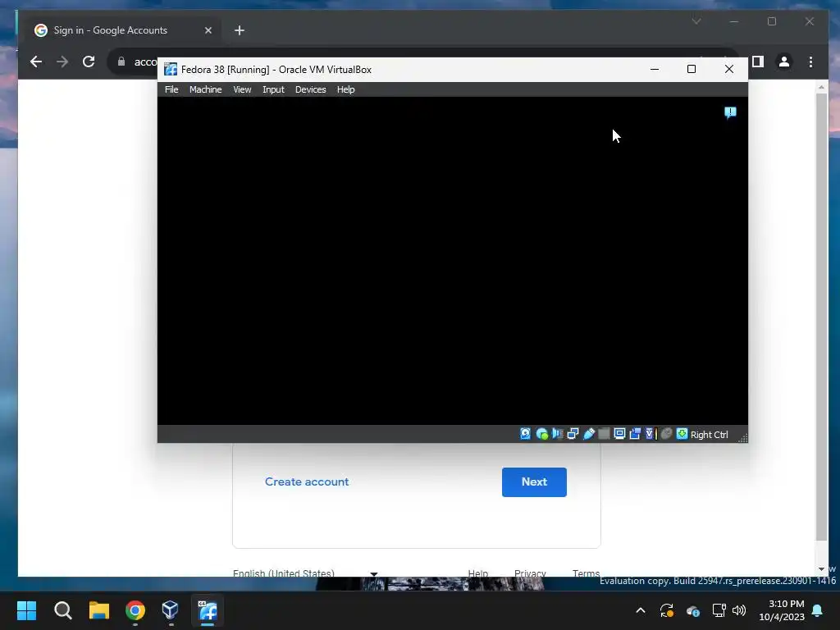Click the scroll down arrow in Chrome scrollbar

(821, 569)
